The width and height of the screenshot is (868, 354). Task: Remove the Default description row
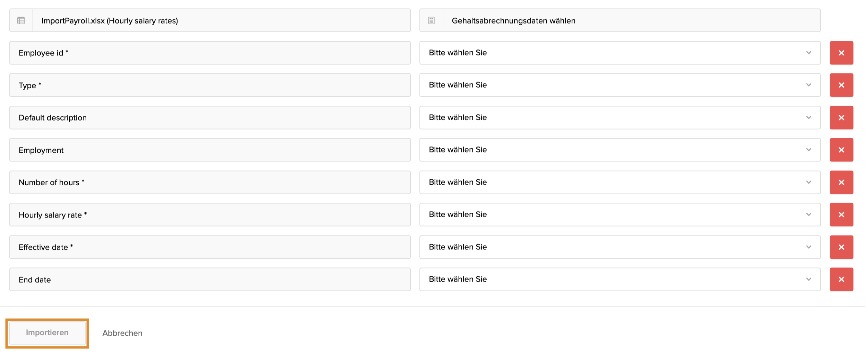841,118
